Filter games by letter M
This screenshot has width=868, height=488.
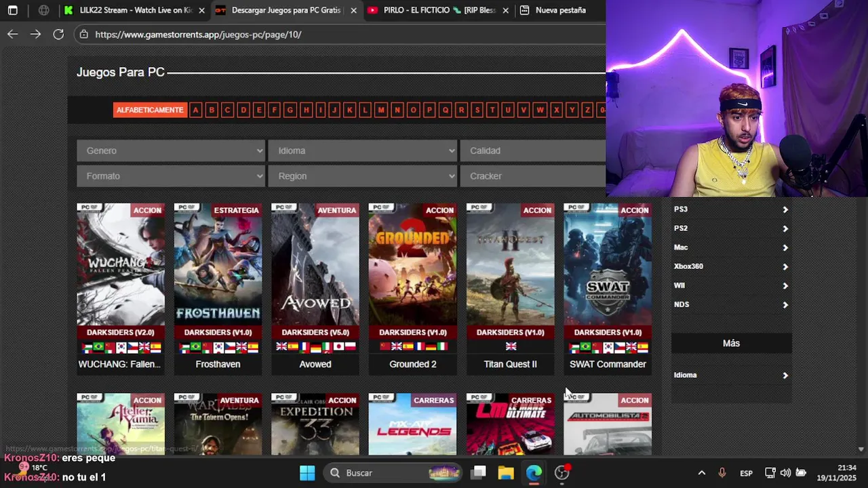(381, 110)
